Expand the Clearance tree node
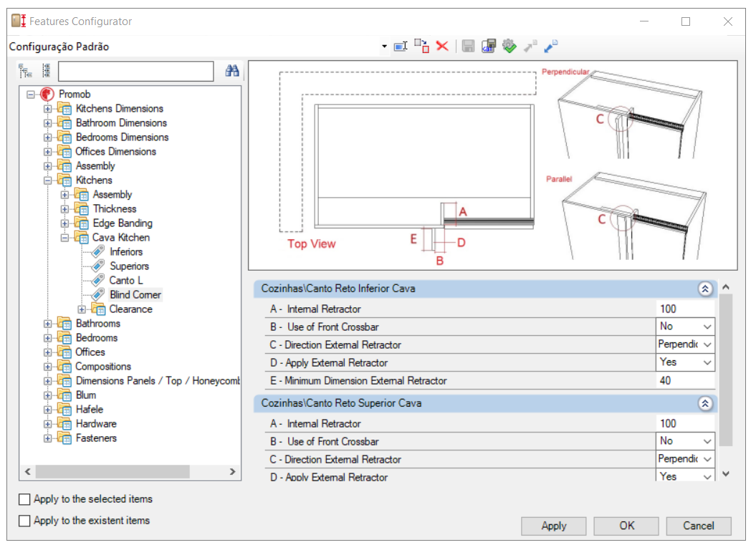756x550 pixels. (82, 309)
